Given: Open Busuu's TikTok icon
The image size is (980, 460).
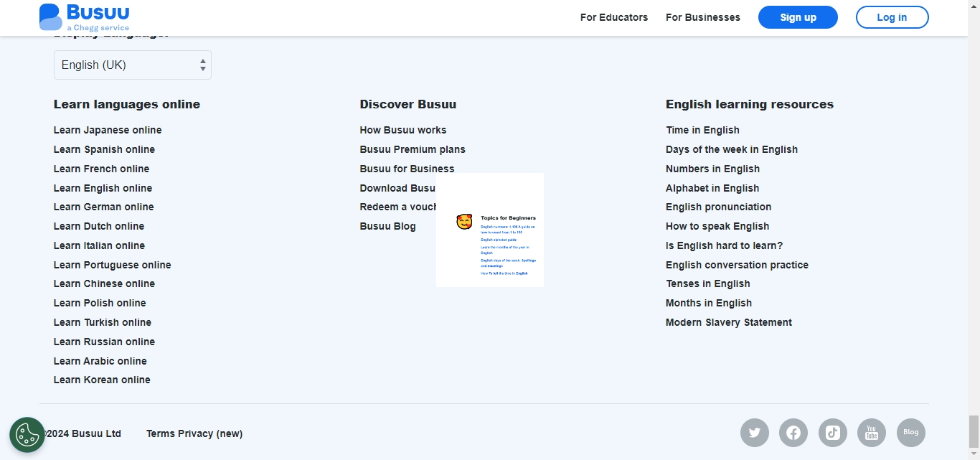Looking at the screenshot, I should (x=832, y=433).
